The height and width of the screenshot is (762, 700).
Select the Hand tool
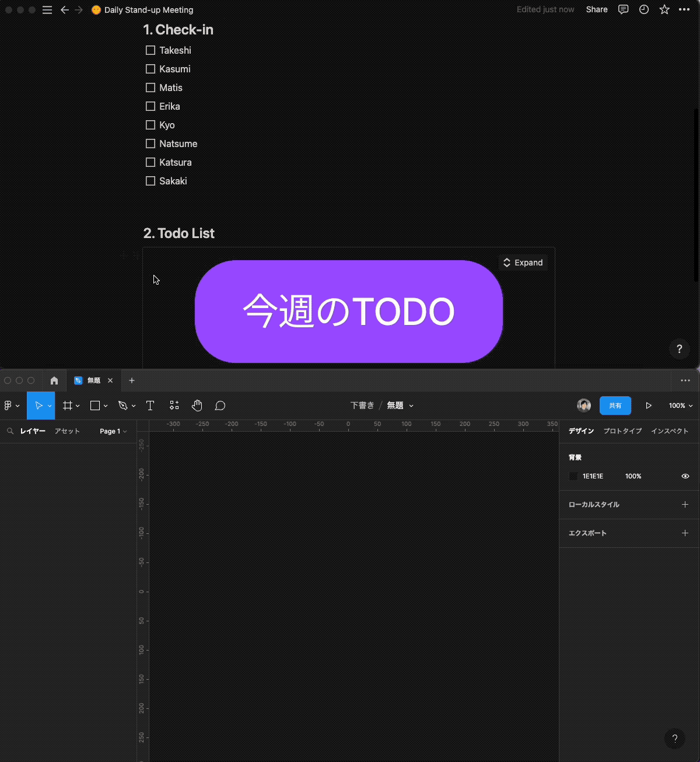click(x=197, y=406)
